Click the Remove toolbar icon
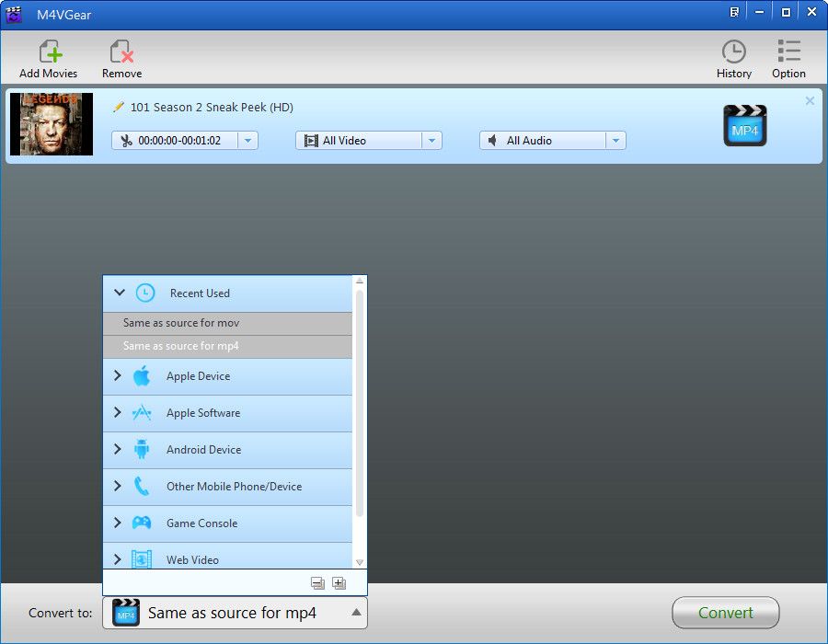The width and height of the screenshot is (828, 644). (121, 52)
